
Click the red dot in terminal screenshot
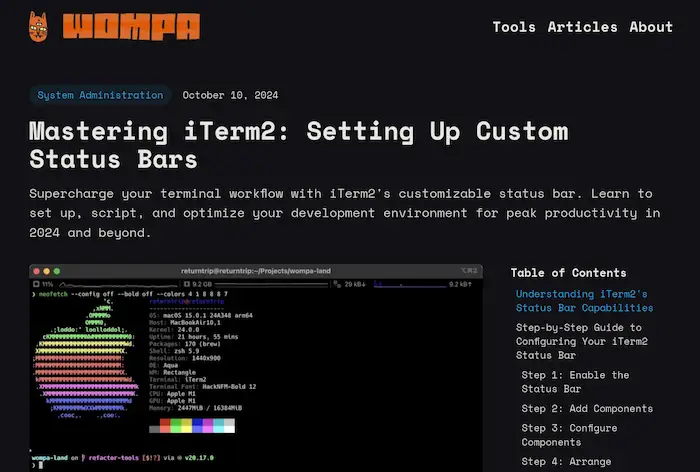(x=37, y=271)
